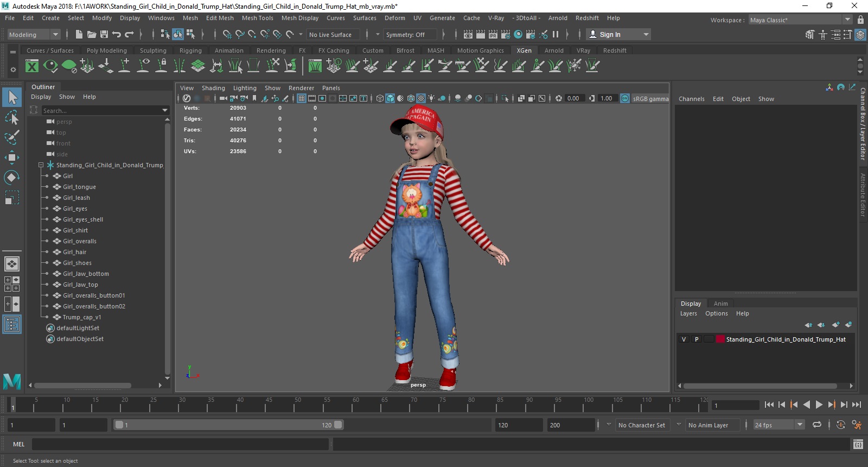Switch to single perspective view layout

pyautogui.click(x=12, y=264)
